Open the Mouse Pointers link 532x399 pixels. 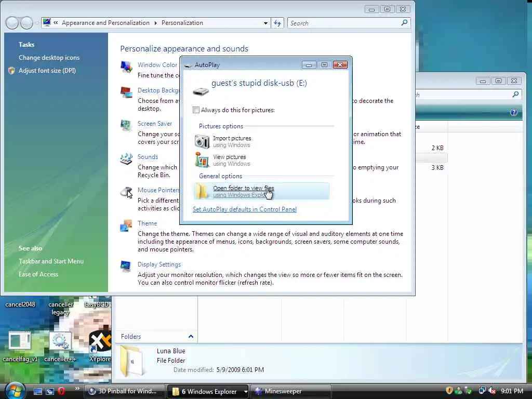158,190
